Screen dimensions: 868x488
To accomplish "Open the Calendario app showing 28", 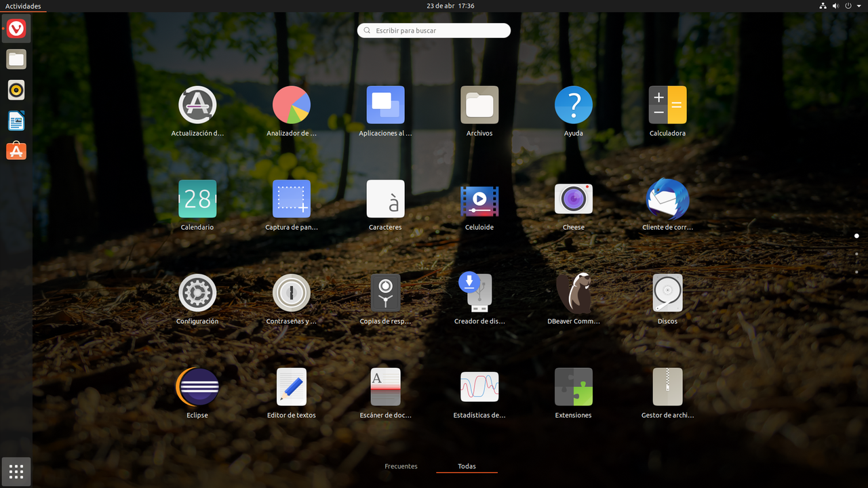I will point(197,199).
